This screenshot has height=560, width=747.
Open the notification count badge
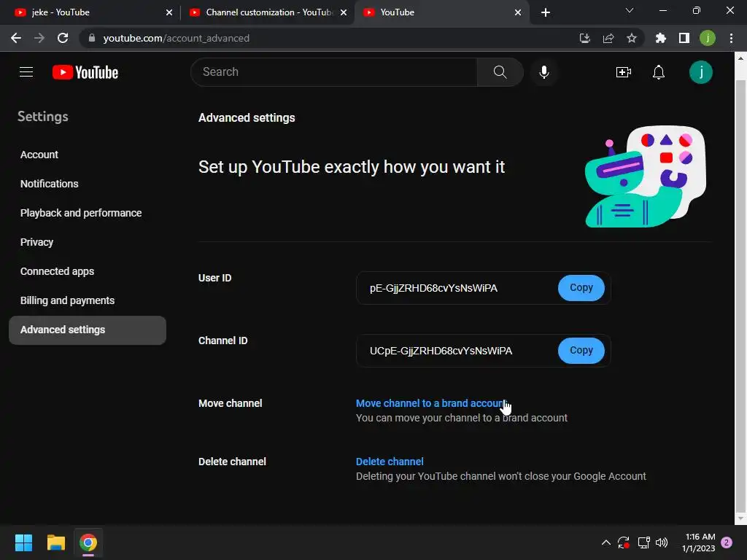click(x=727, y=542)
